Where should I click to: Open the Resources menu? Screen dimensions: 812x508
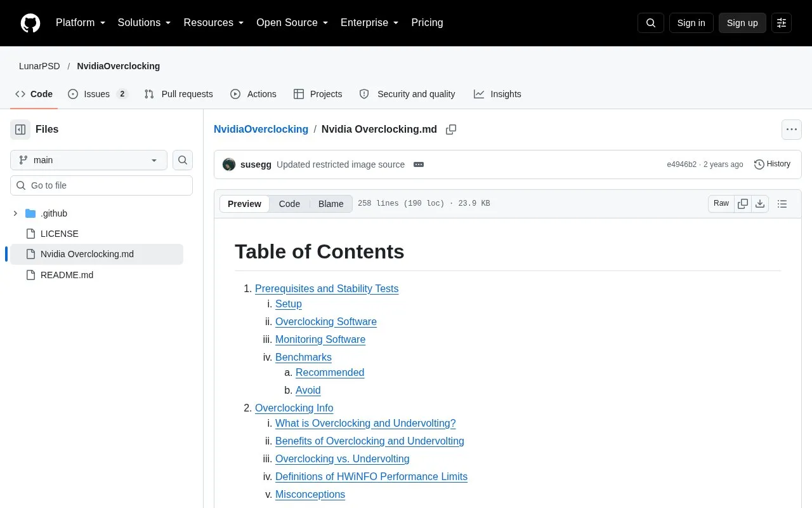point(214,23)
